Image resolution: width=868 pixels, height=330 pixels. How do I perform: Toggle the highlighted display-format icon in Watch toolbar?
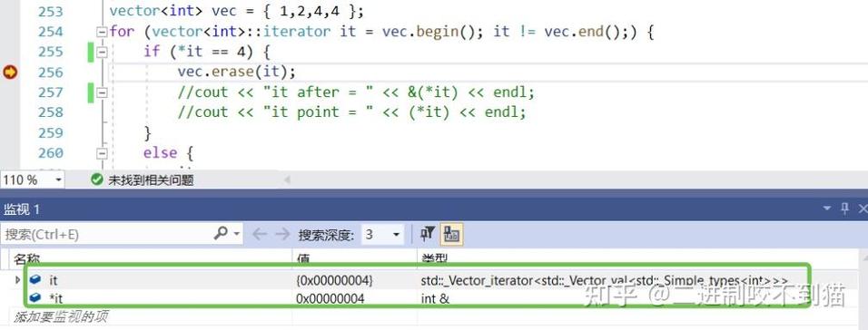[x=451, y=235]
